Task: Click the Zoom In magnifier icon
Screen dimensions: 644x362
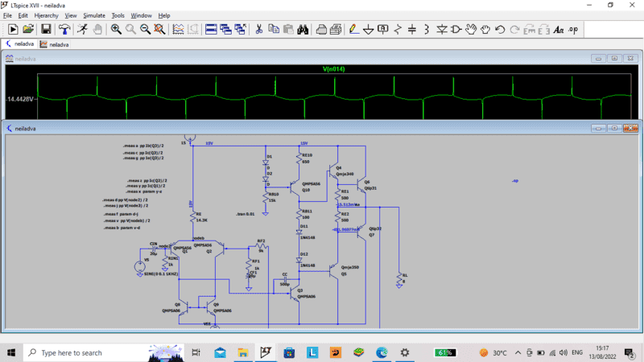Action: (x=116, y=29)
